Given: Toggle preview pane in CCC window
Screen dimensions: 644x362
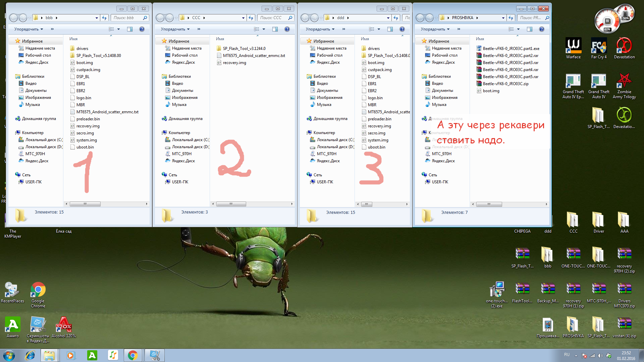Looking at the screenshot, I should (275, 29).
